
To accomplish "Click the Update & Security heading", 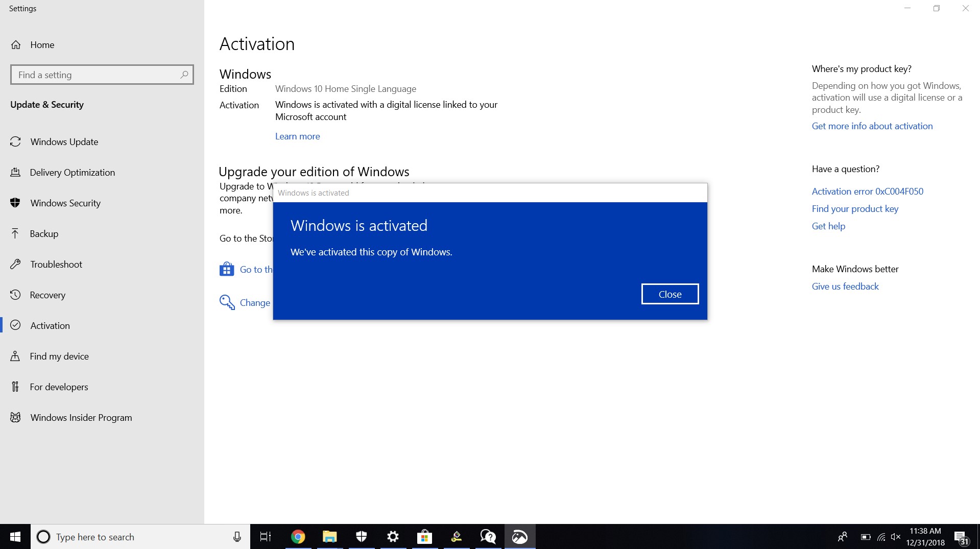I will pyautogui.click(x=47, y=105).
